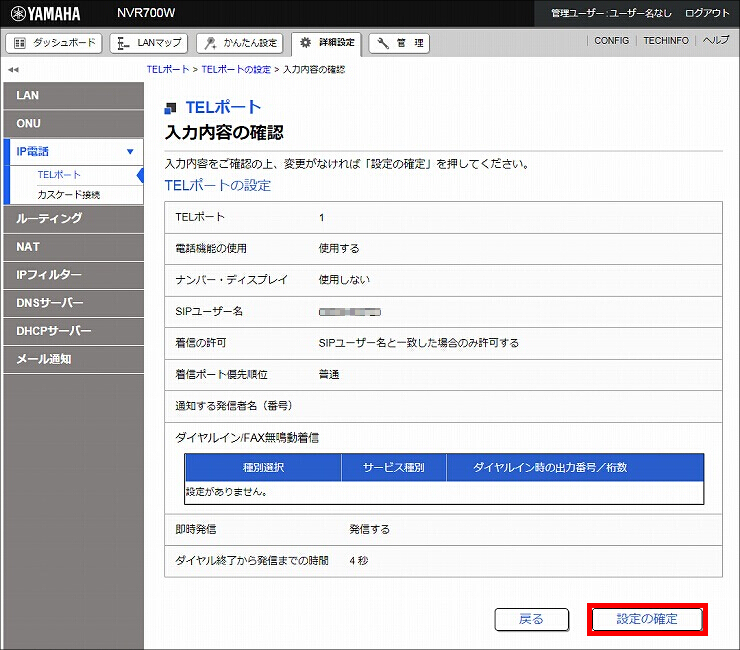Open the TECHINFO link

point(666,41)
